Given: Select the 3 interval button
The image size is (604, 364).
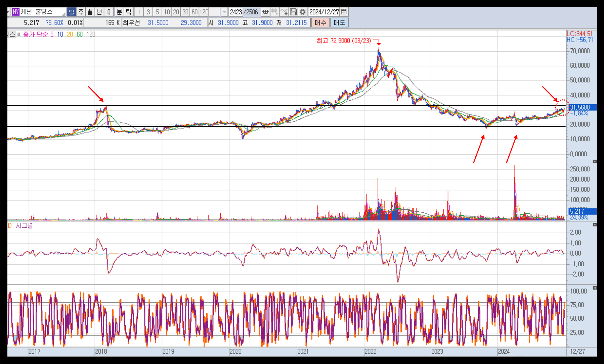Looking at the screenshot, I should [x=148, y=12].
